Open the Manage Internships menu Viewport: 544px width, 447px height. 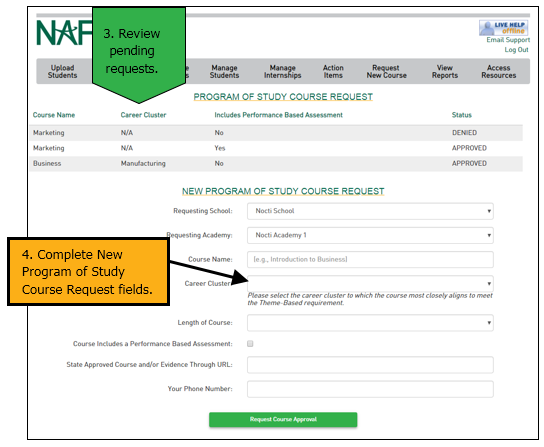(x=282, y=71)
